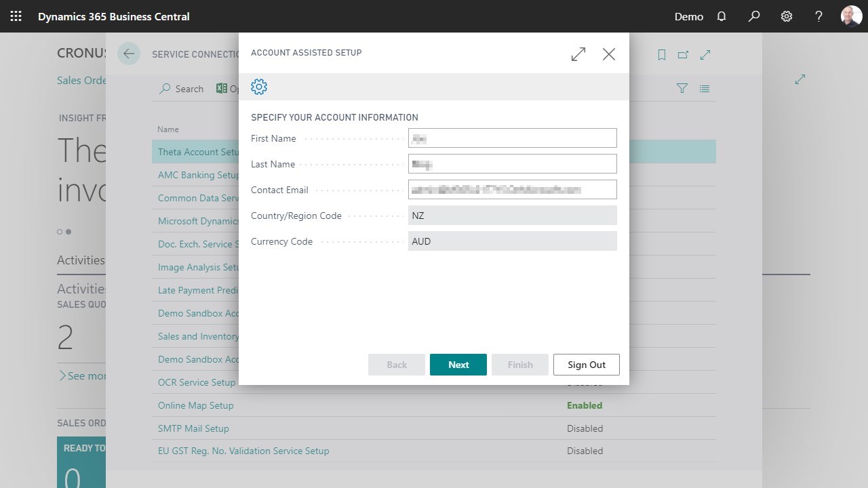Expand the role center page icon

point(800,79)
